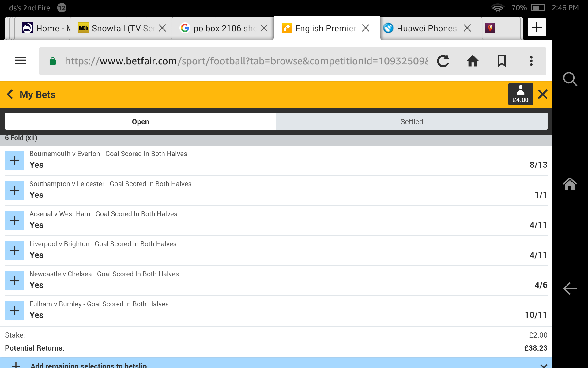Open browser three-dot overflow menu
This screenshot has height=368, width=588.
531,61
